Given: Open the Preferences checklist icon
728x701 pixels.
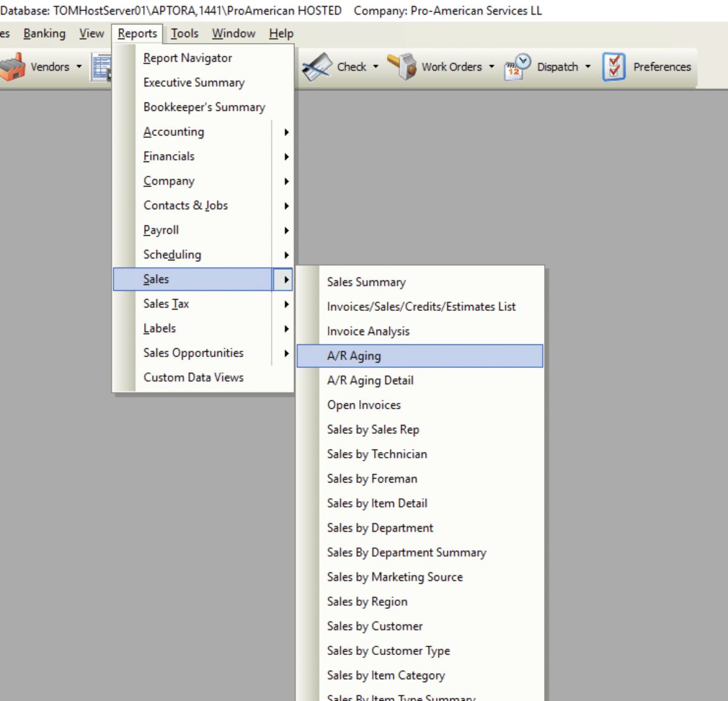Looking at the screenshot, I should 614,67.
